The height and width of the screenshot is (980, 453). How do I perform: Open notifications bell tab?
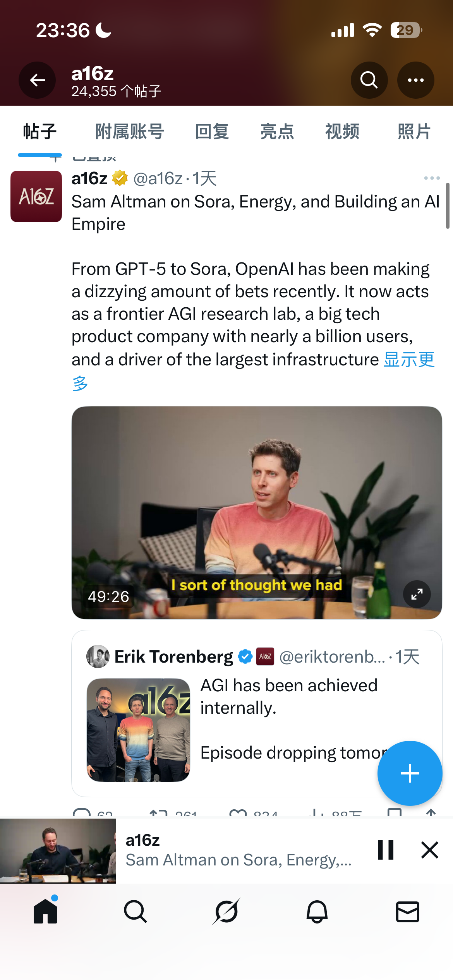[317, 911]
